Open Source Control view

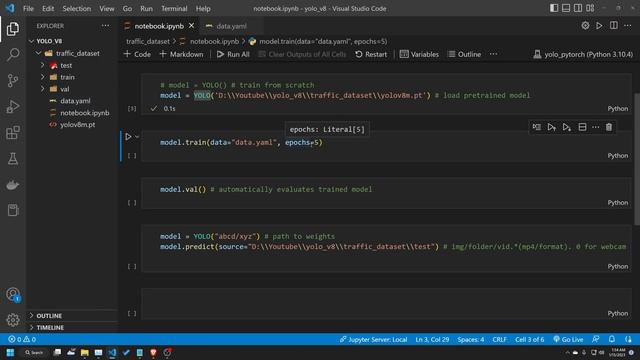coord(13,80)
